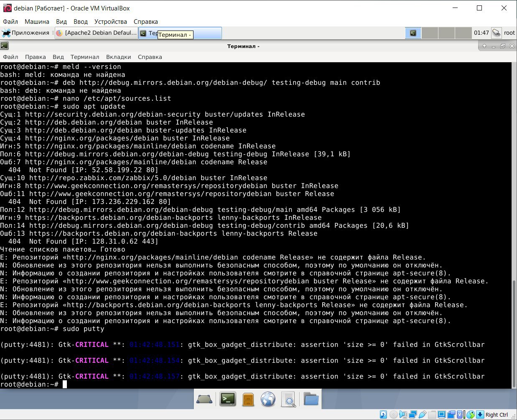Click the 'sudo apt update' command line
Screen dimensions: 517x420
(63, 107)
